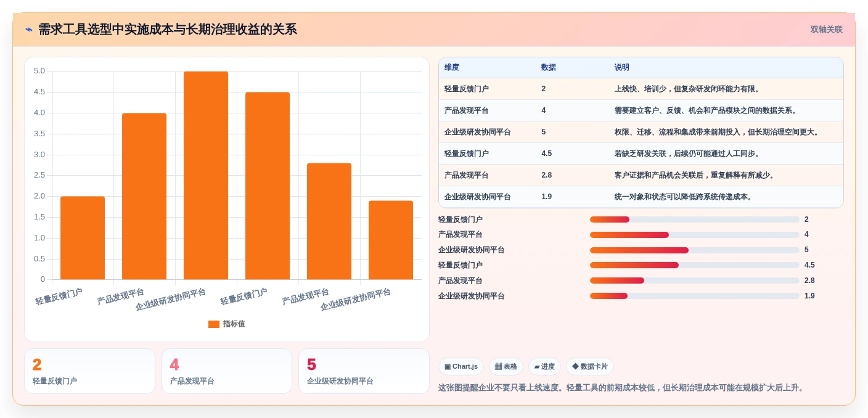Click the progress bar with value 2.8
Screen dimensions: 868x418
click(695, 281)
